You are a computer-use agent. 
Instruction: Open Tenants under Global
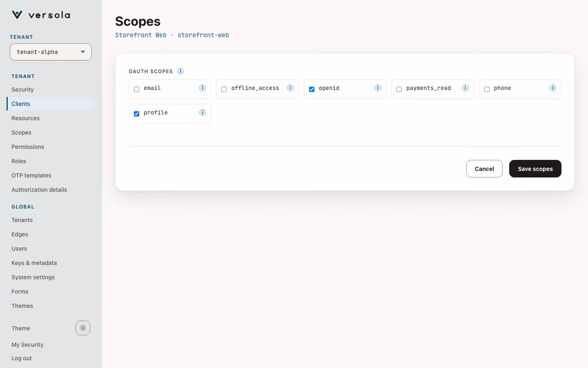coord(51,220)
